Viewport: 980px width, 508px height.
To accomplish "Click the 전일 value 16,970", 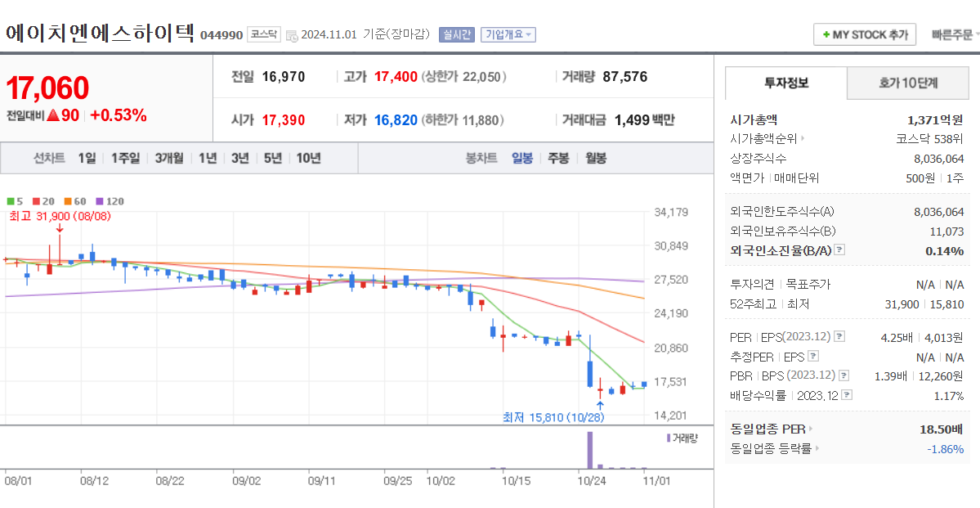I will tap(284, 77).
